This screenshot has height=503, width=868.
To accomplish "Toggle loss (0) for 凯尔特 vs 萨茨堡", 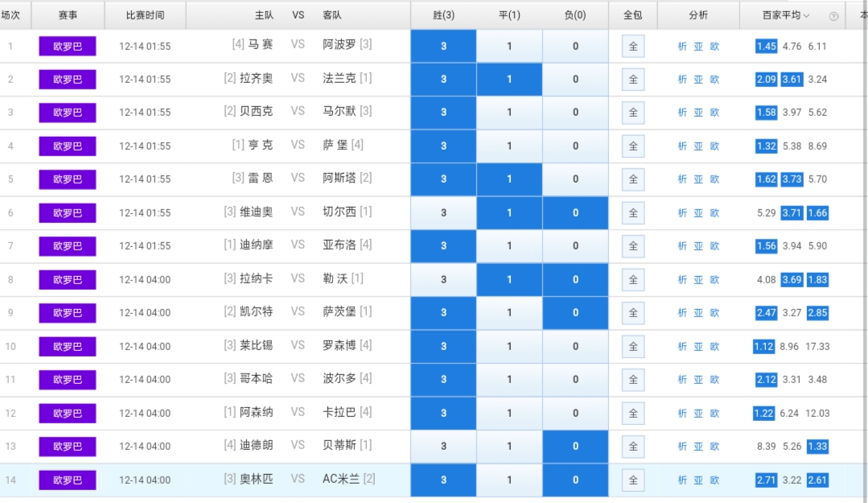I will coord(576,312).
